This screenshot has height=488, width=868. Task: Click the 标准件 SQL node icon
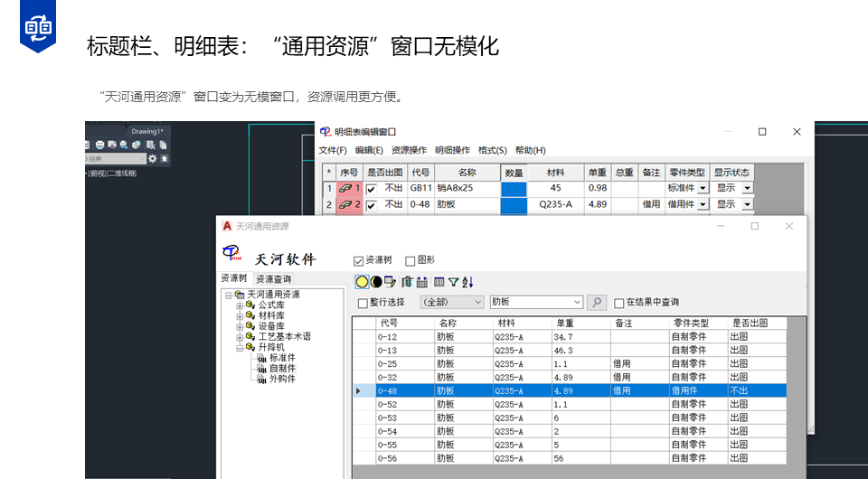(x=262, y=359)
